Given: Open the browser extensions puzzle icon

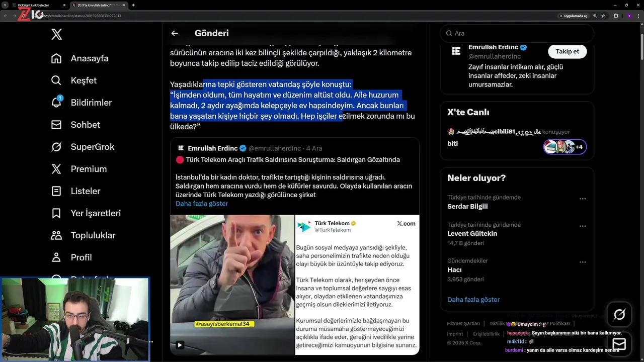Looking at the screenshot, I should [616, 16].
